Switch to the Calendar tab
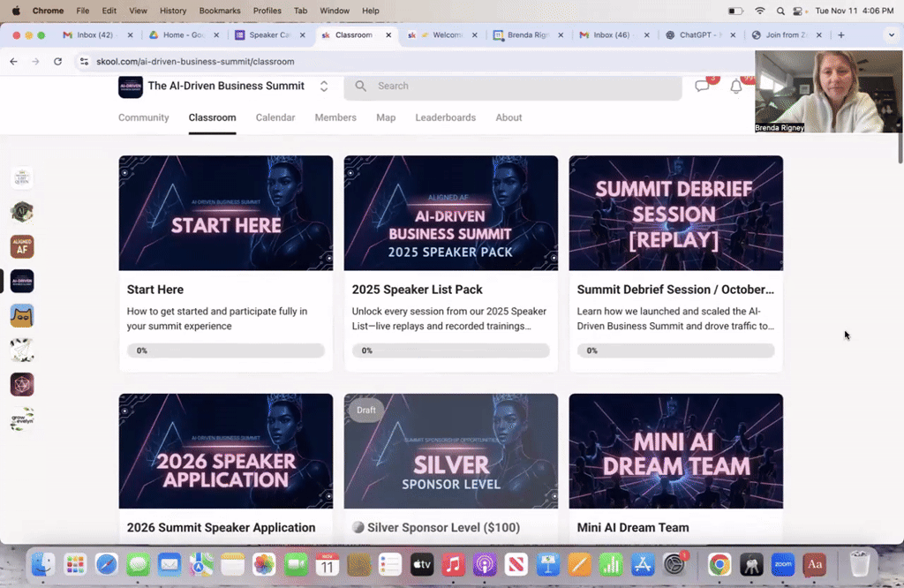Screen dimensions: 904x588 (275, 117)
